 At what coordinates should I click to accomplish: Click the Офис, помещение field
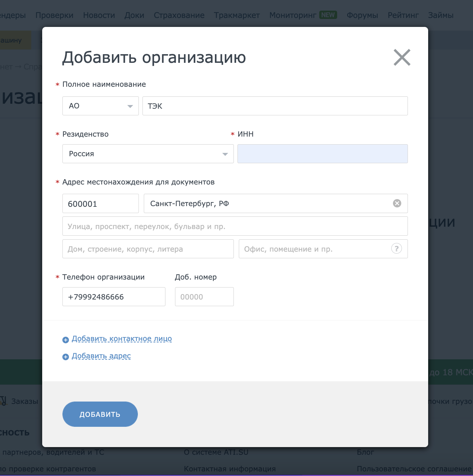(x=323, y=249)
